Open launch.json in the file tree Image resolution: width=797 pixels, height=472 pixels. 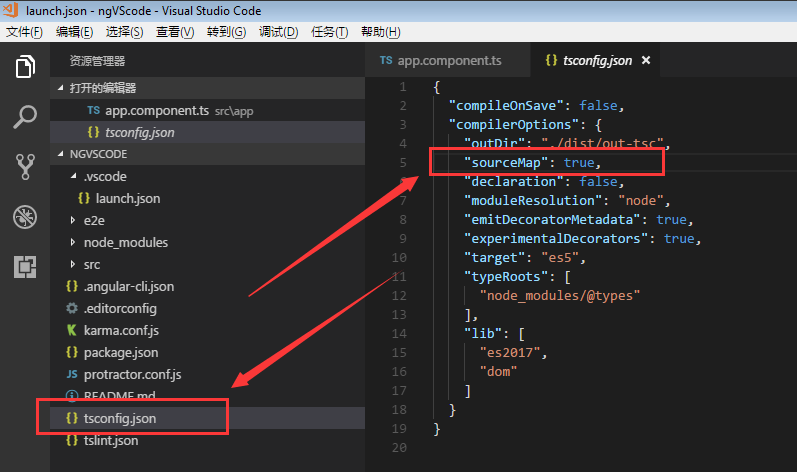tap(207, 198)
